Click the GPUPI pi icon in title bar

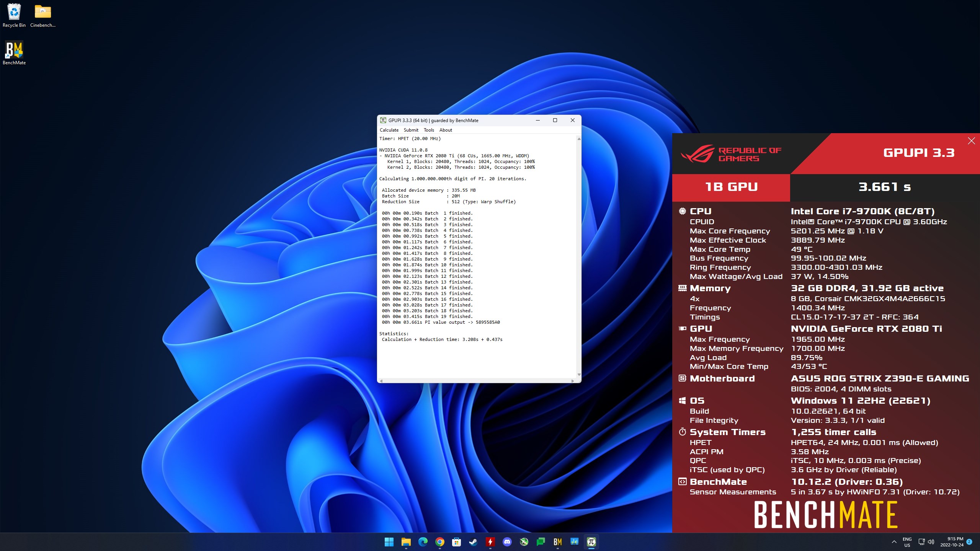383,120
